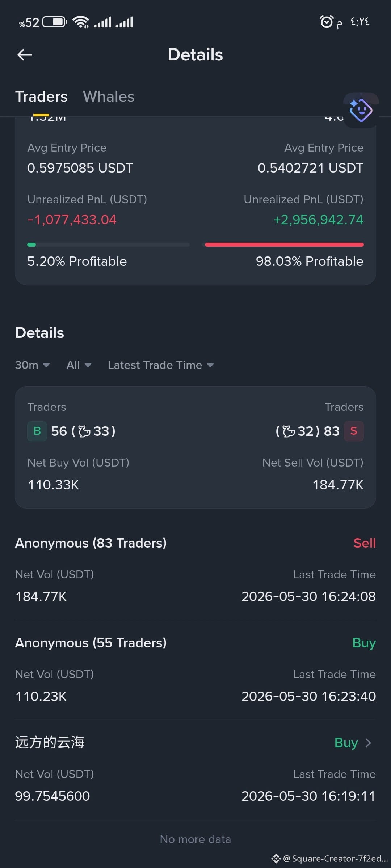Tap Buy label on 远方的云海 row
The height and width of the screenshot is (868, 391).
click(x=346, y=743)
